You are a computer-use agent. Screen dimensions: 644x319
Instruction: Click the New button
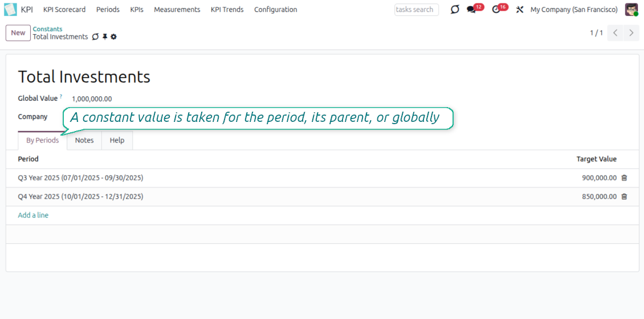coord(18,33)
